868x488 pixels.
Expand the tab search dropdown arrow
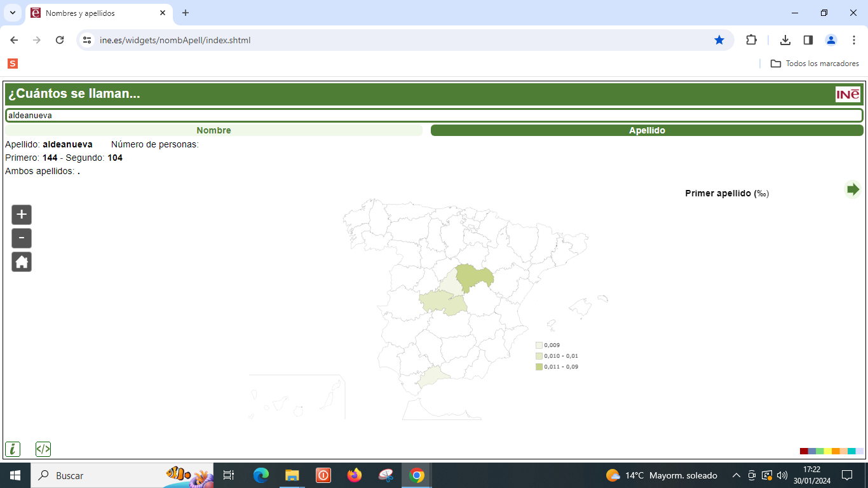12,13
